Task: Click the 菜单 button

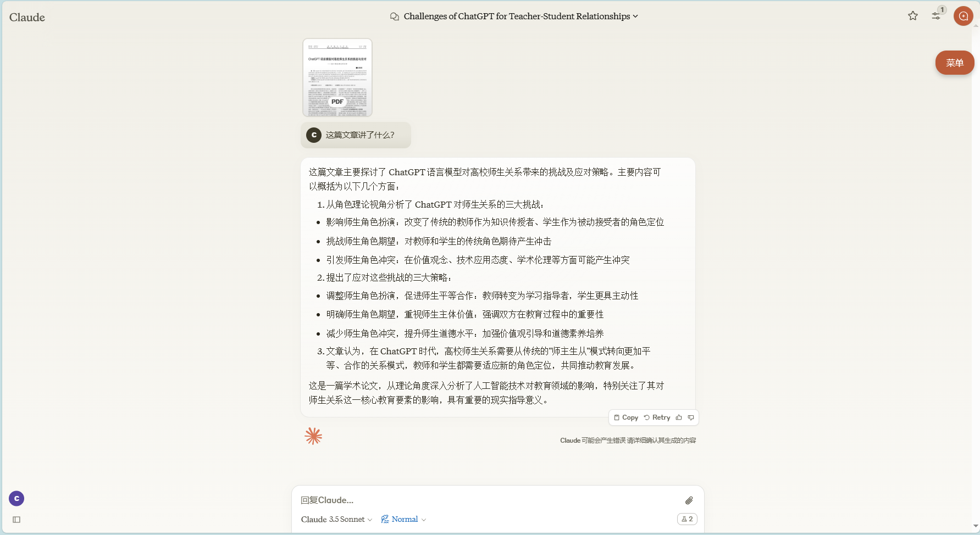Action: tap(955, 63)
